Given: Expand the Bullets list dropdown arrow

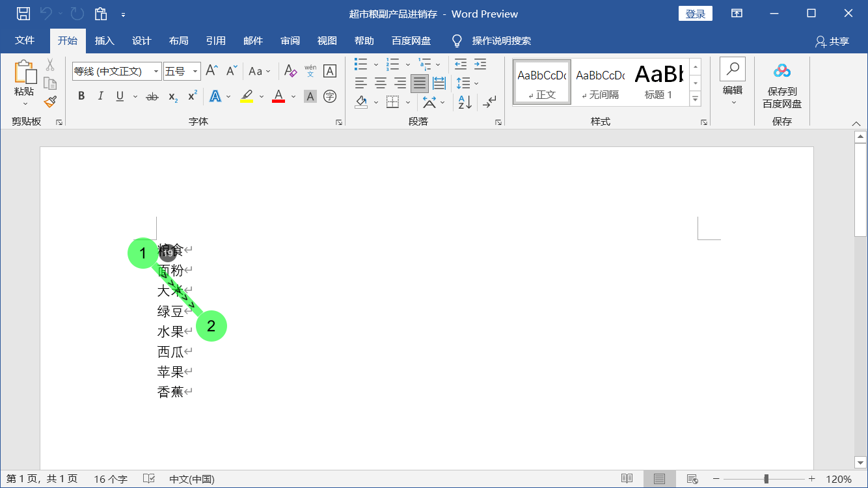Looking at the screenshot, I should [376, 64].
